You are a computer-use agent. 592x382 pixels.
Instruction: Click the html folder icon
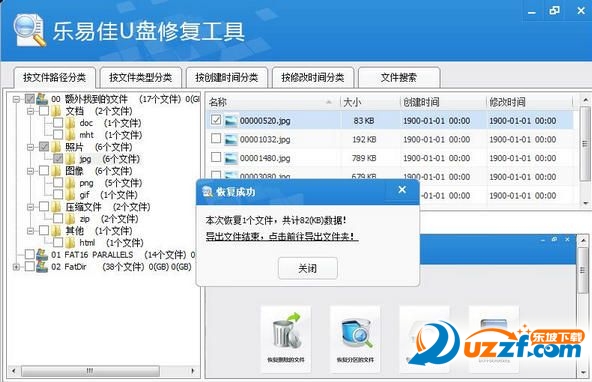pos(69,242)
